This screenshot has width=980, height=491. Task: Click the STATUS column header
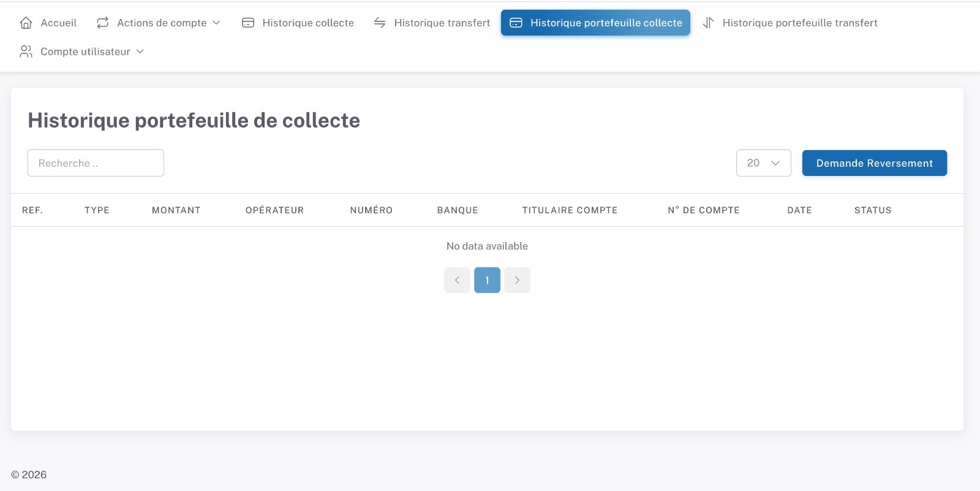873,210
